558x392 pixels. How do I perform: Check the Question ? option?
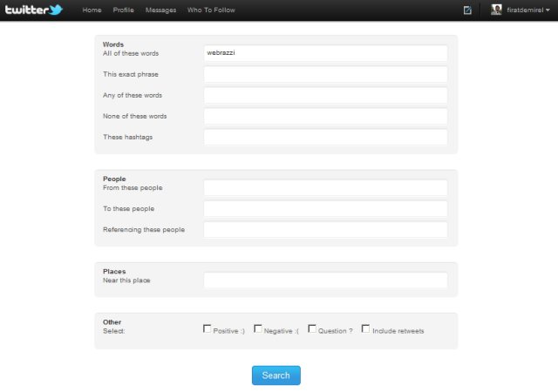click(x=312, y=329)
